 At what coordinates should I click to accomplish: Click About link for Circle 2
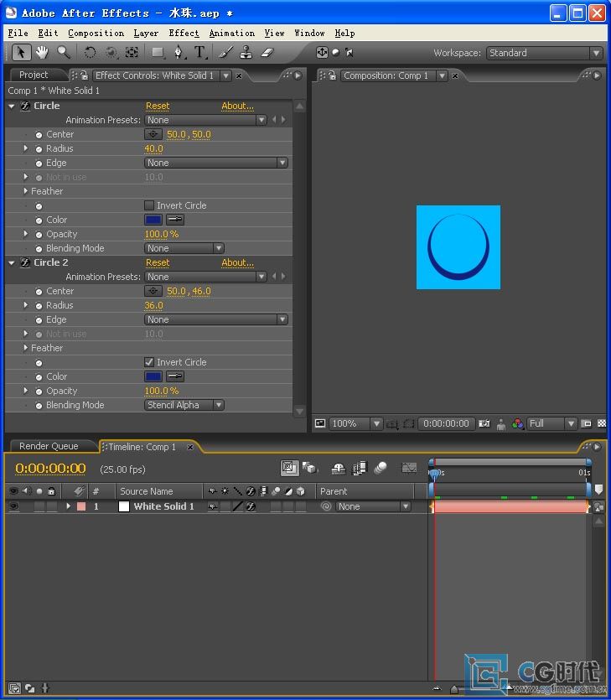237,262
